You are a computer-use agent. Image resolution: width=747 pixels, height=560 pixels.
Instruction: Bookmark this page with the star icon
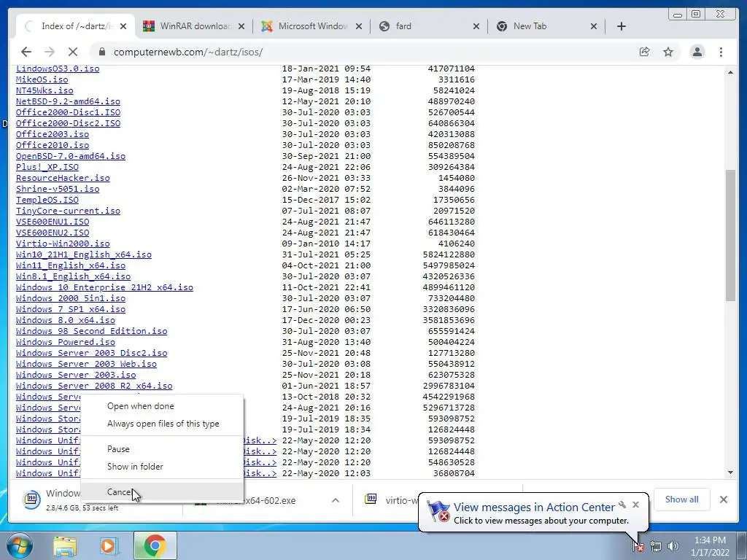[x=668, y=52]
